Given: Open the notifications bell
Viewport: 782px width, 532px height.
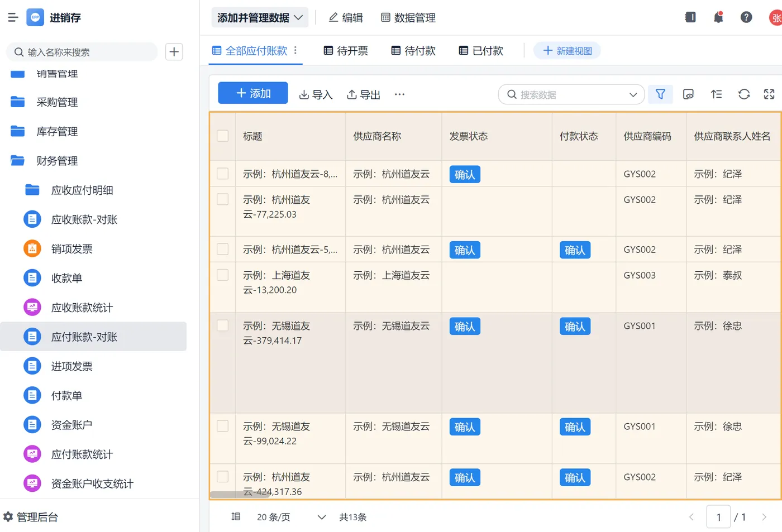Looking at the screenshot, I should (718, 17).
